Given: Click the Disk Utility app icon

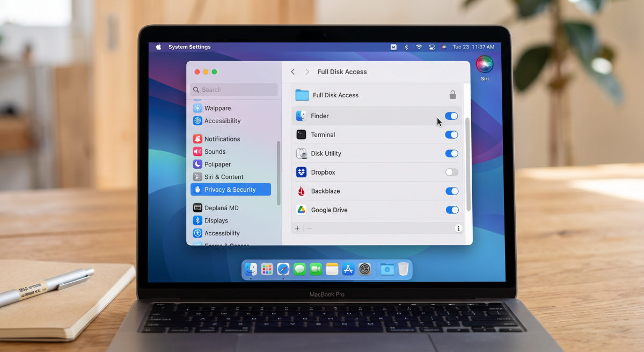Looking at the screenshot, I should coord(302,154).
